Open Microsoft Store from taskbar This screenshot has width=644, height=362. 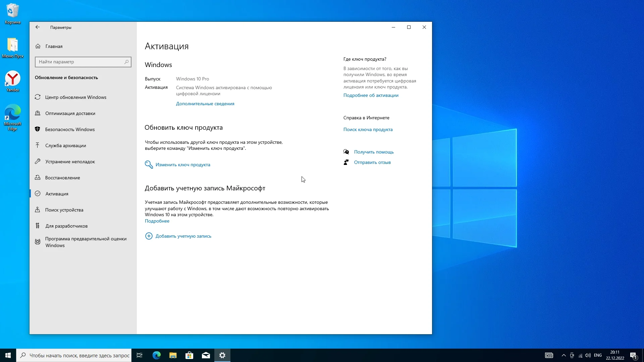[x=189, y=355]
